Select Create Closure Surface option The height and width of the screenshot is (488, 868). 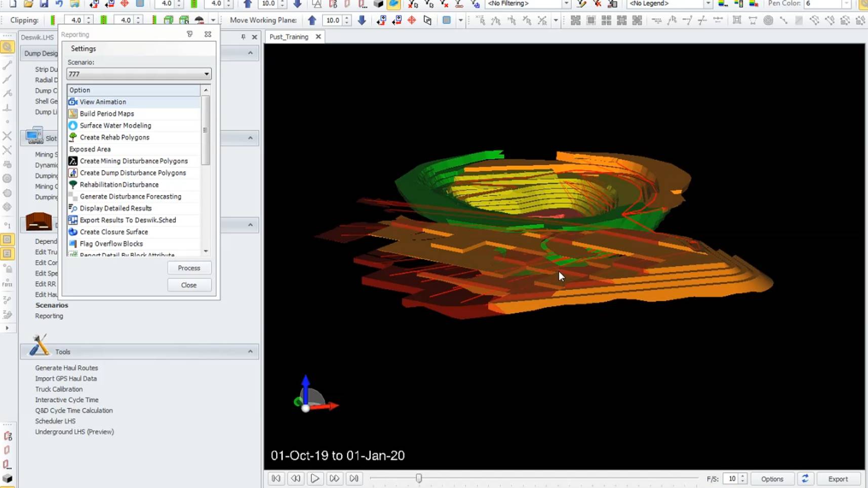[x=114, y=232]
